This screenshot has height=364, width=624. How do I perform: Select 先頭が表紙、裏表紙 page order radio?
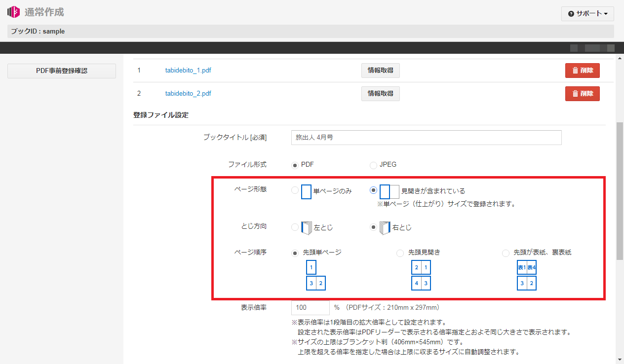pos(506,253)
